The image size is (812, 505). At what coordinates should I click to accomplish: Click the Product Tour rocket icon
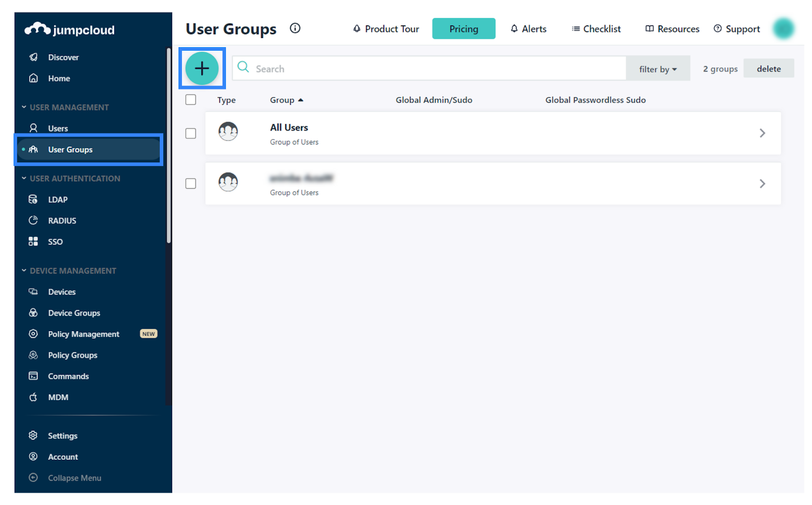pyautogui.click(x=357, y=28)
